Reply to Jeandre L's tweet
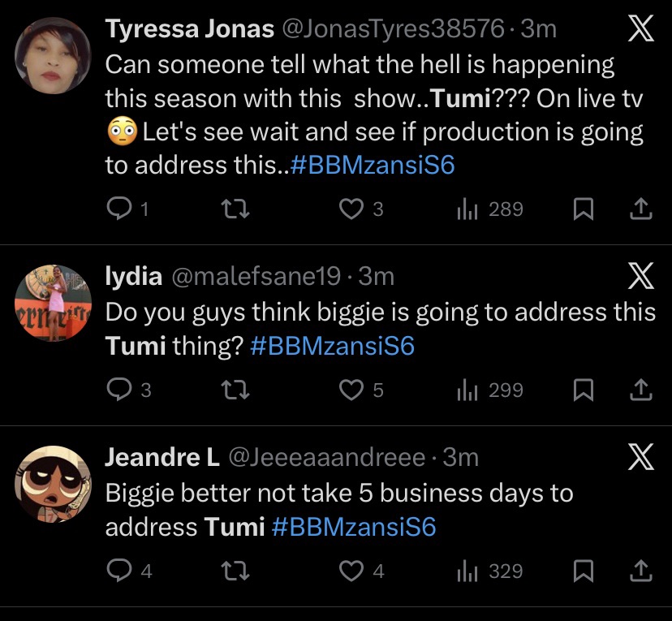Screen dimensions: 672x621 pyautogui.click(x=119, y=571)
